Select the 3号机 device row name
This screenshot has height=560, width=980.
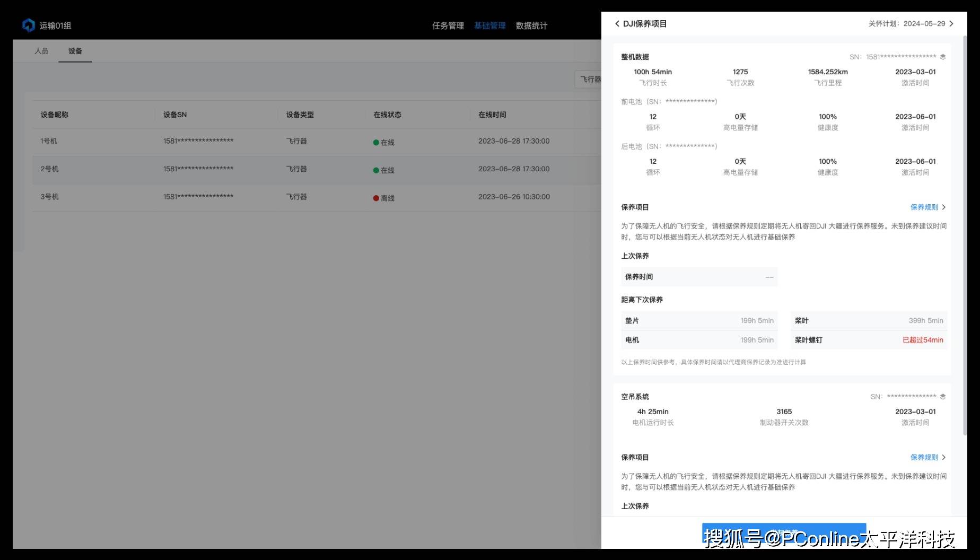(x=49, y=197)
